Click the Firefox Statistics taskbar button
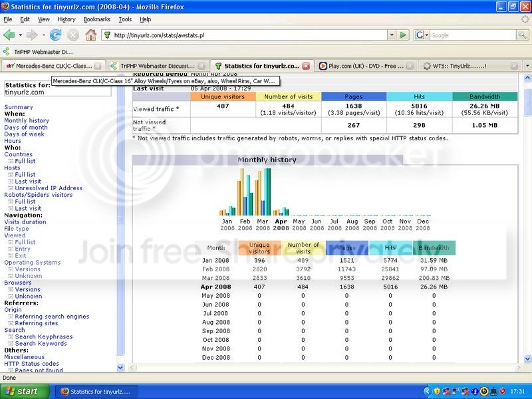 pyautogui.click(x=96, y=392)
